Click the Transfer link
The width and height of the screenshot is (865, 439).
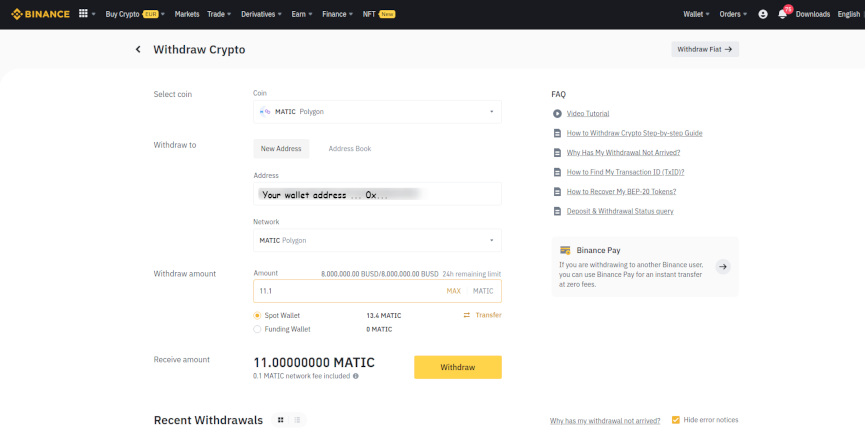click(x=488, y=315)
